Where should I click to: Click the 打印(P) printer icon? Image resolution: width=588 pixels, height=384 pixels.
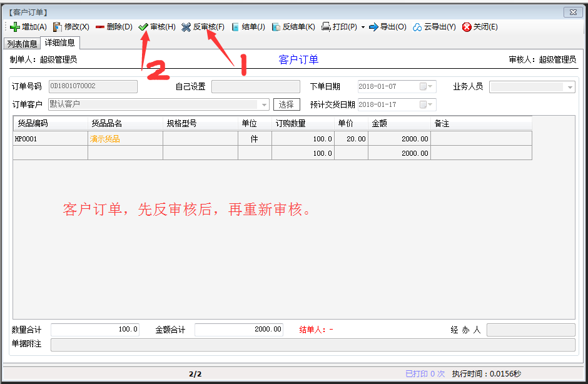point(326,27)
